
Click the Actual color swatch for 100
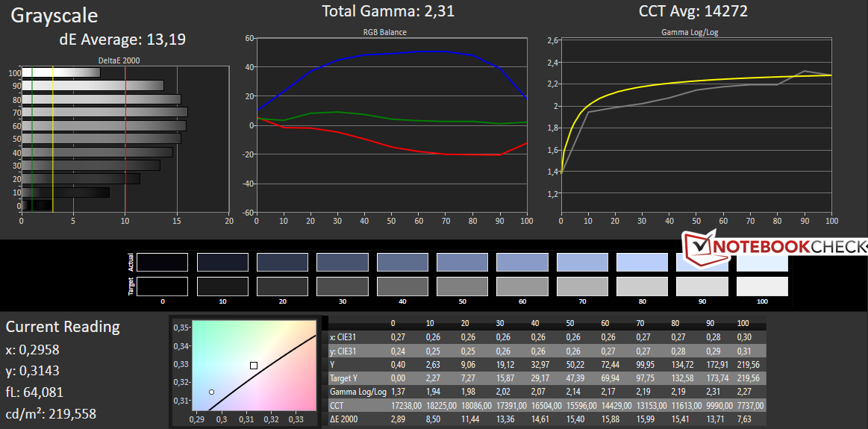[762, 263]
